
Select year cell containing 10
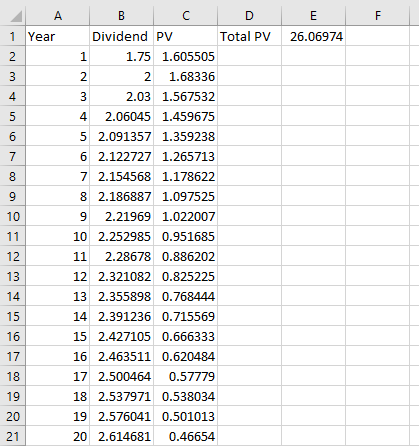[57, 236]
